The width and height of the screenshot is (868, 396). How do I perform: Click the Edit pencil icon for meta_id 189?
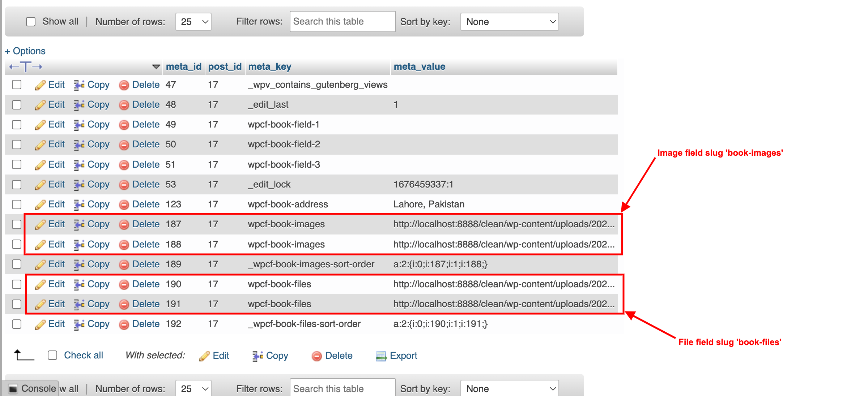(x=40, y=265)
